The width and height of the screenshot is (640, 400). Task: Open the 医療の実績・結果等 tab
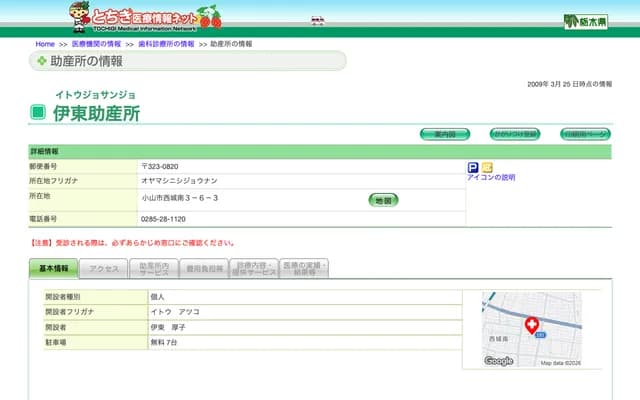(x=303, y=269)
